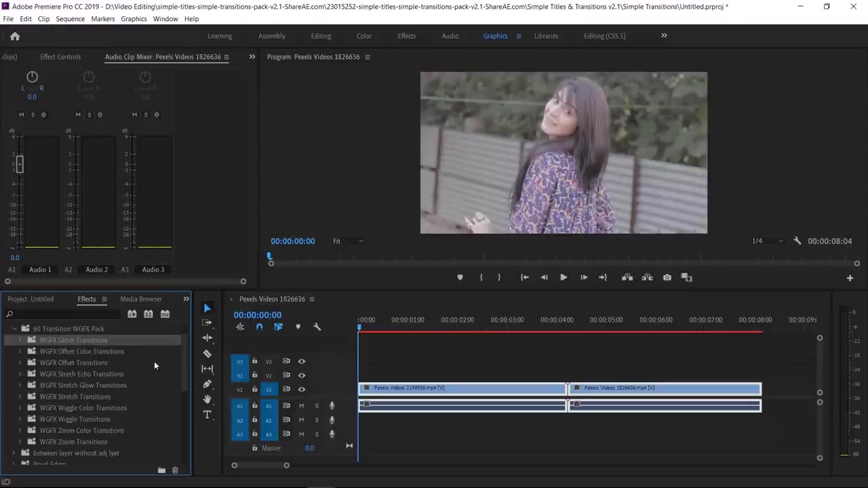
Task: Expand WGFX Offset Color Transitions folder
Action: pos(20,351)
